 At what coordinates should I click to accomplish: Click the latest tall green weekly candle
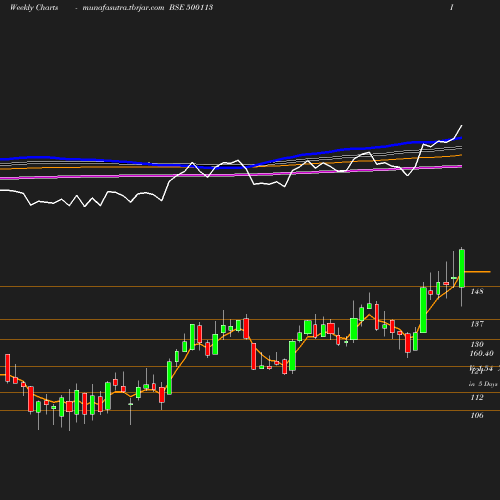tap(462, 268)
